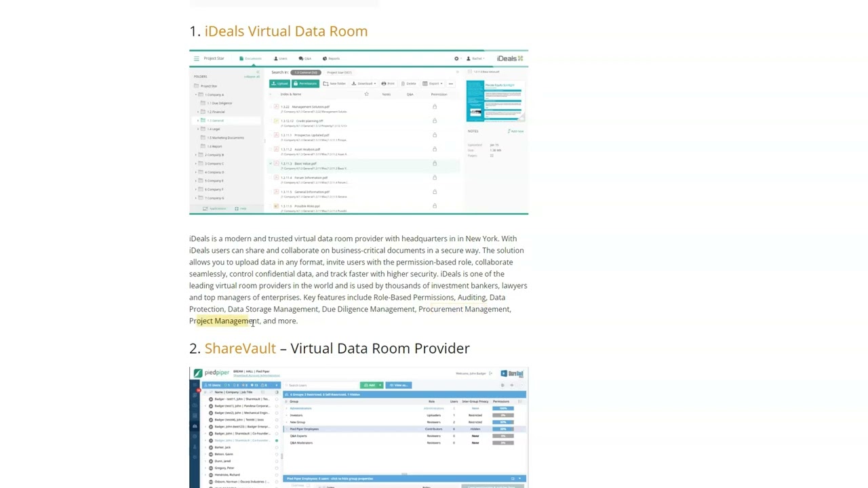Open the arrow next to the Add button
This screenshot has height=488, width=868.
point(380,385)
